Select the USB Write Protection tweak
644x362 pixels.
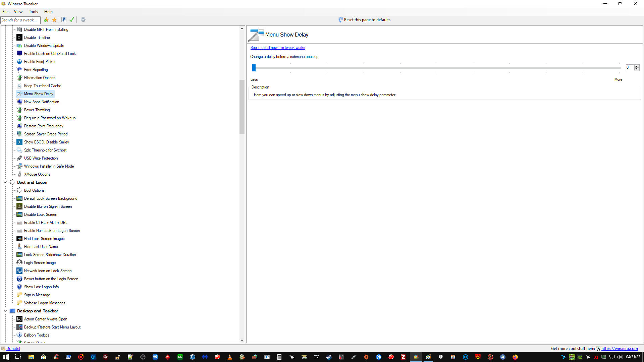[x=41, y=158]
